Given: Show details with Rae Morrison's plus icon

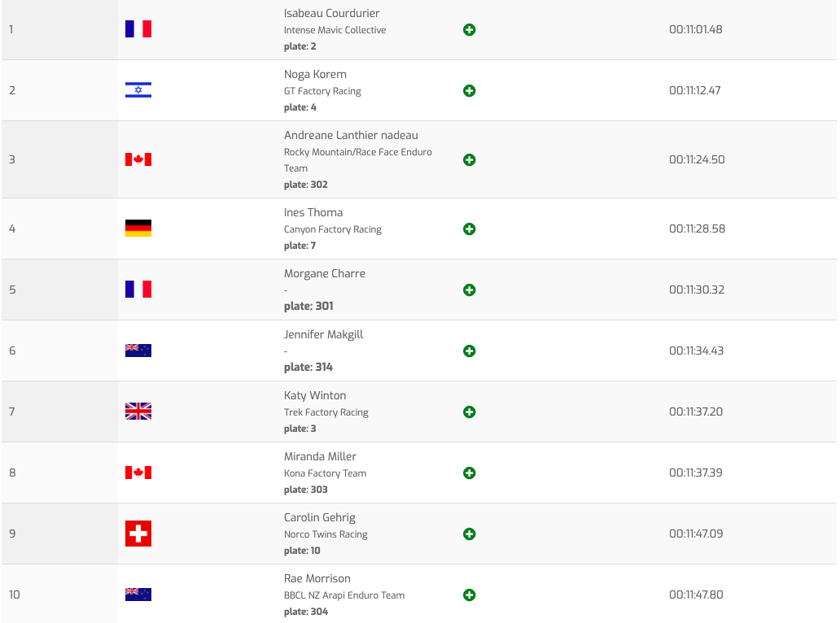Looking at the screenshot, I should (469, 595).
